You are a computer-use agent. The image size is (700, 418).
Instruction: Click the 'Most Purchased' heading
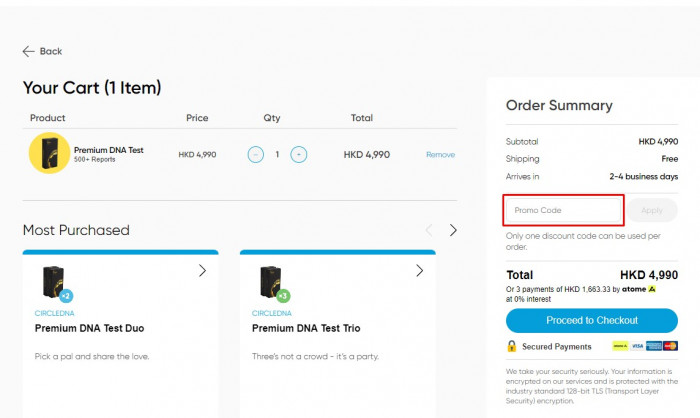(76, 230)
